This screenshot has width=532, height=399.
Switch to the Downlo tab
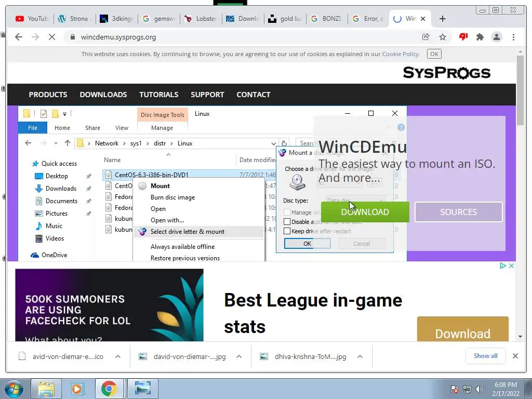click(243, 19)
